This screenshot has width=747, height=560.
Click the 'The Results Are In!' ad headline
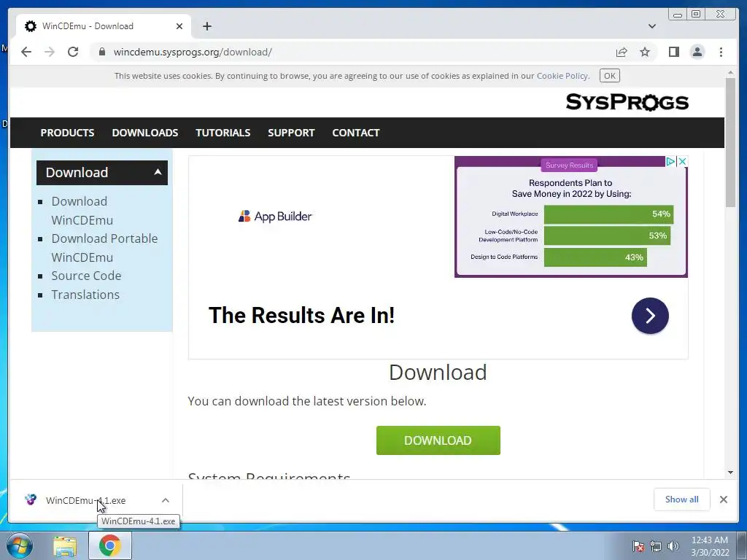pyautogui.click(x=301, y=315)
